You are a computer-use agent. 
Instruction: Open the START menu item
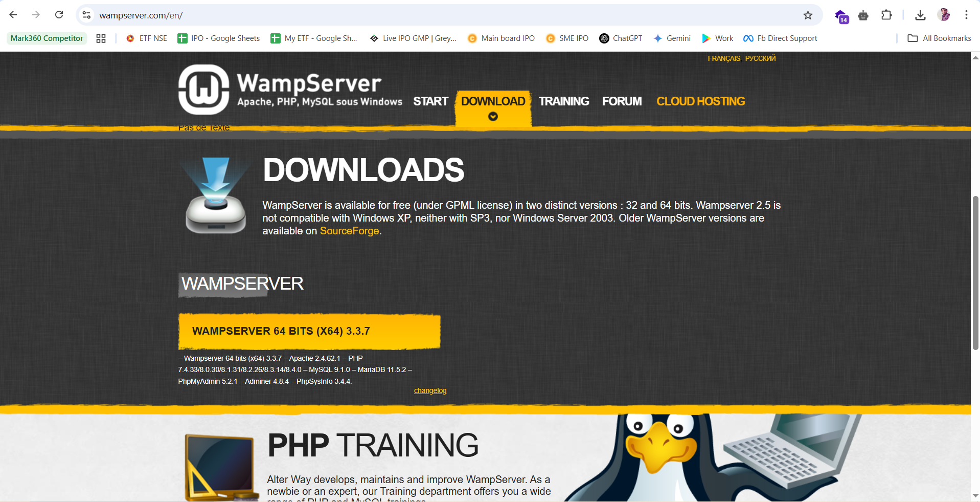pyautogui.click(x=430, y=101)
